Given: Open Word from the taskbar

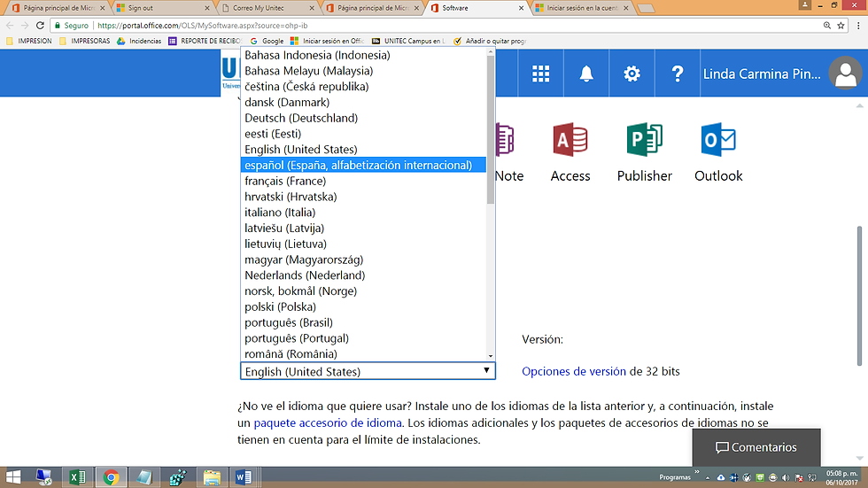Looking at the screenshot, I should click(244, 477).
